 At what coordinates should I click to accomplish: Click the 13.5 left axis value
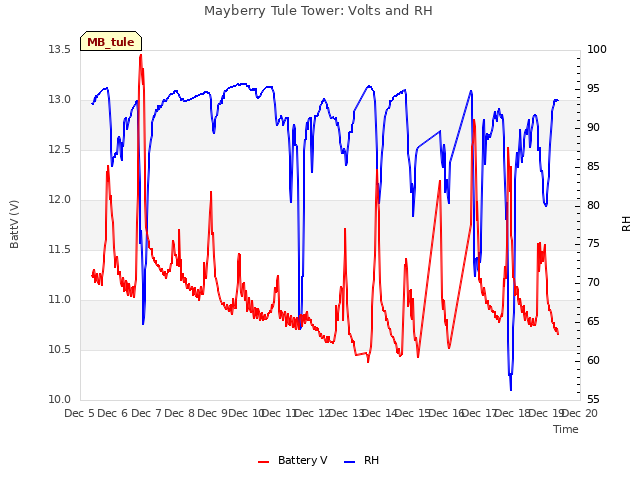click(59, 50)
